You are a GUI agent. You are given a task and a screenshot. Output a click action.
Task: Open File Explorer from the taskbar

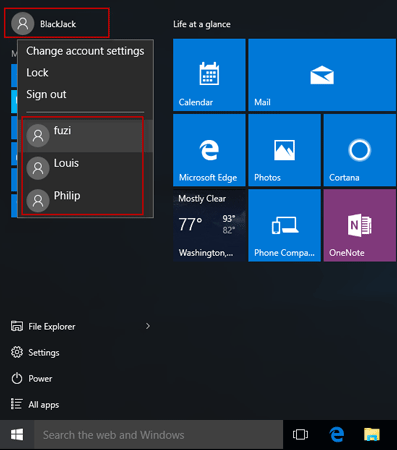click(372, 435)
